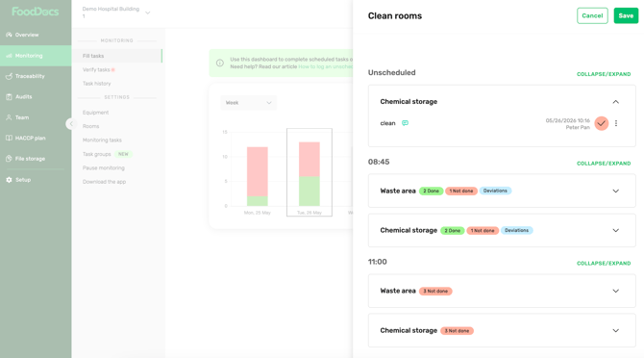
Task: Open the How to log an unscheduled article link
Action: click(x=325, y=66)
